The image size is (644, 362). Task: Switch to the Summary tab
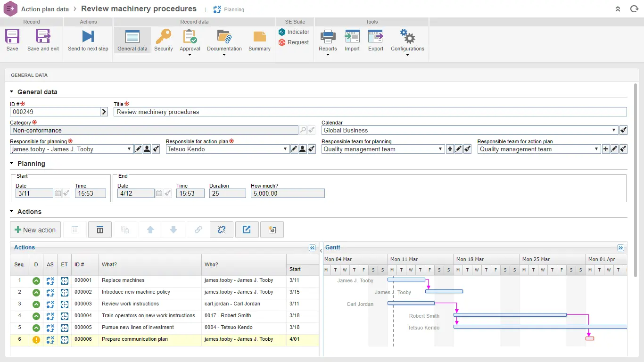click(x=259, y=40)
